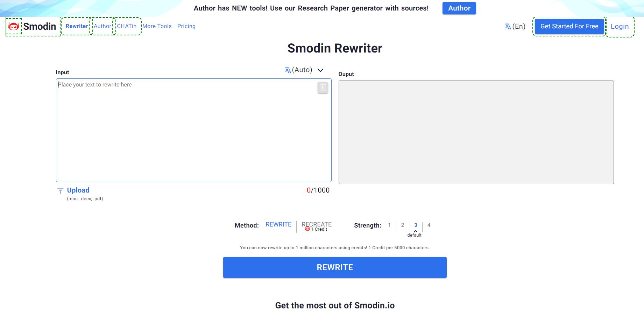
Task: Select REWRITE as the method
Action: coord(278,224)
